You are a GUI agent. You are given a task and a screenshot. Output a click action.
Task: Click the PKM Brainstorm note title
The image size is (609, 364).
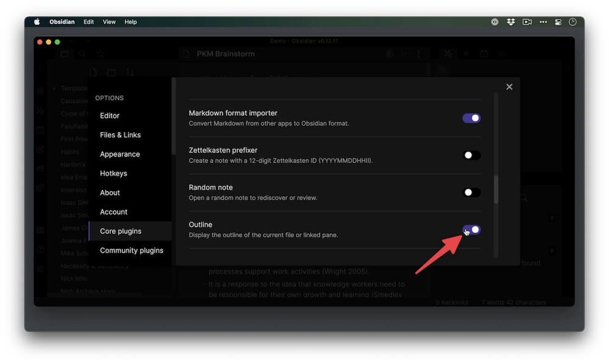(226, 54)
